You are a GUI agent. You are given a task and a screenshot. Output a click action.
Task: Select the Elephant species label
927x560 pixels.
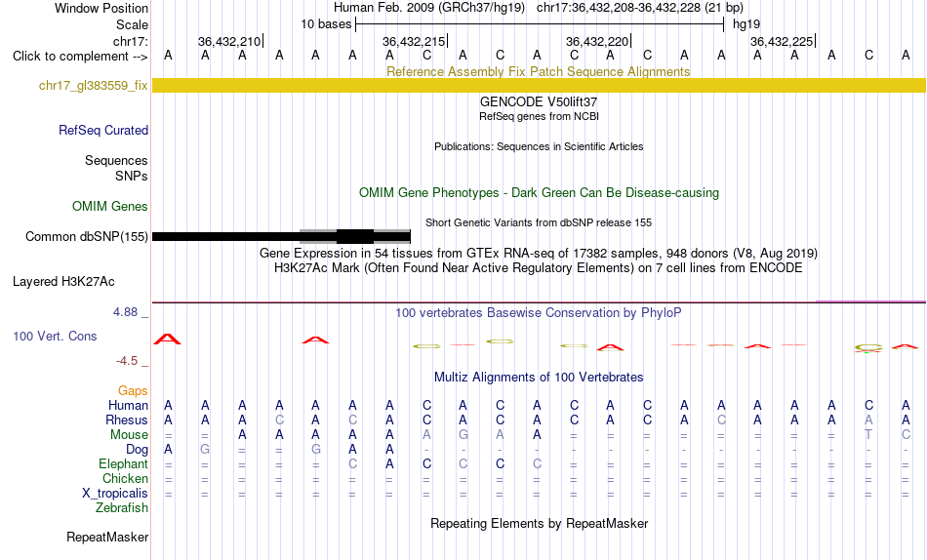[x=123, y=464]
